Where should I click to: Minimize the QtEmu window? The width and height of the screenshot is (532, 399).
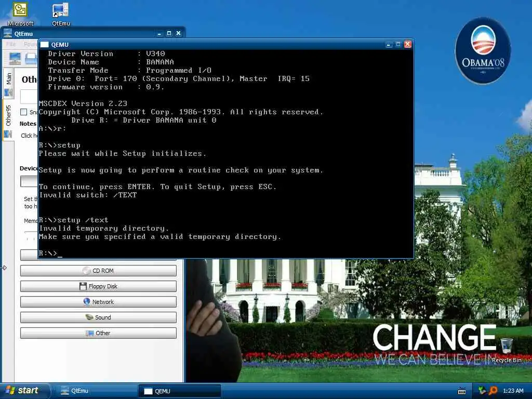pyautogui.click(x=159, y=33)
